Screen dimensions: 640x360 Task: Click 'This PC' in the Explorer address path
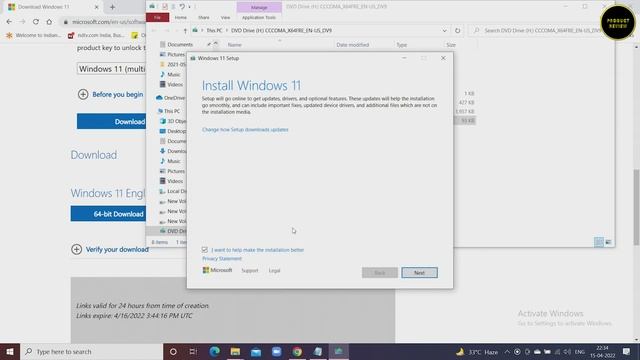[x=214, y=31]
